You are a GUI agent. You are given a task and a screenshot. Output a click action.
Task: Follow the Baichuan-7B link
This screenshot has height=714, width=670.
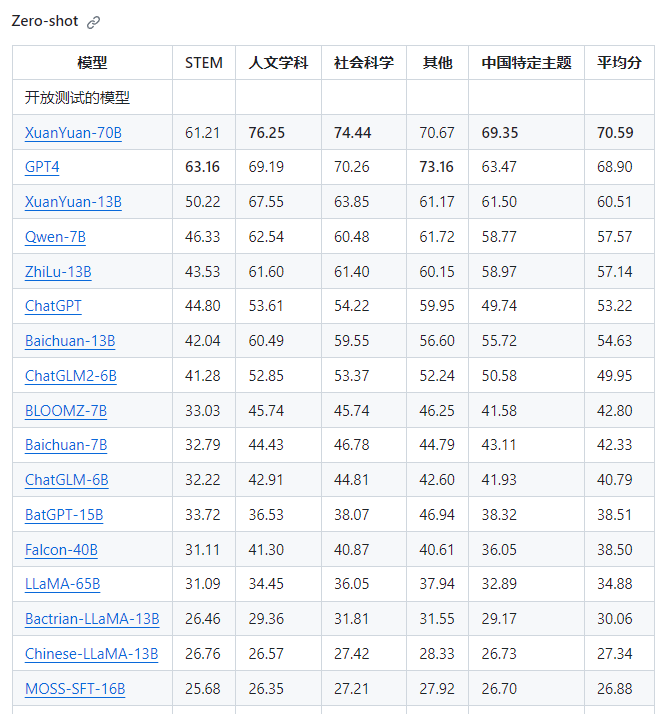(66, 445)
